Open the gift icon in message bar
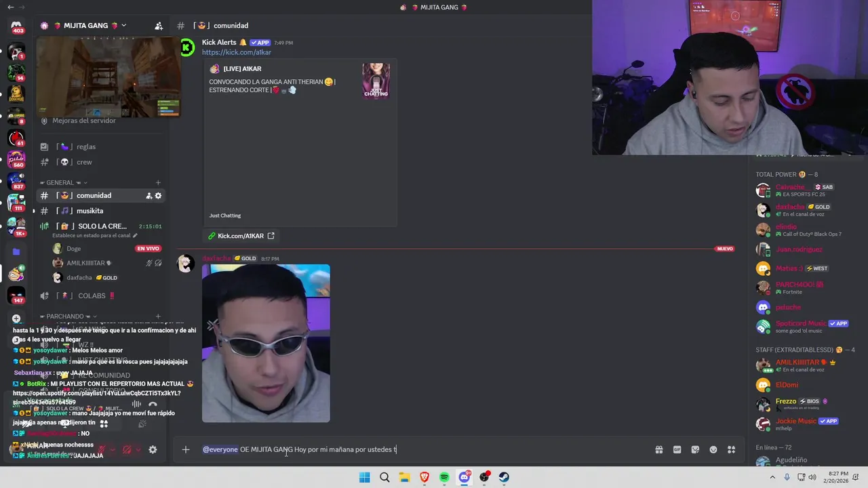868x488 pixels. (x=658, y=449)
